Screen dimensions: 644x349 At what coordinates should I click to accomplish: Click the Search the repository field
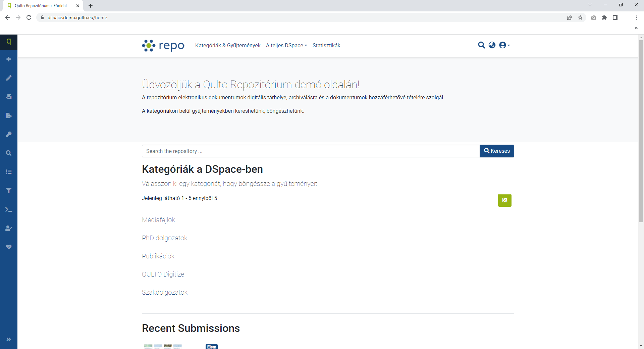(x=311, y=151)
